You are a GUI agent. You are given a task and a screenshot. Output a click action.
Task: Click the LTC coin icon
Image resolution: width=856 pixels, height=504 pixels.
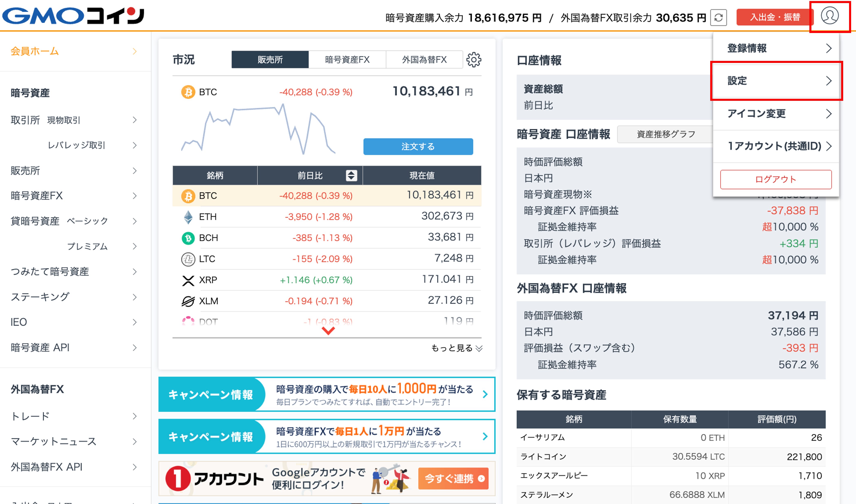pos(188,259)
